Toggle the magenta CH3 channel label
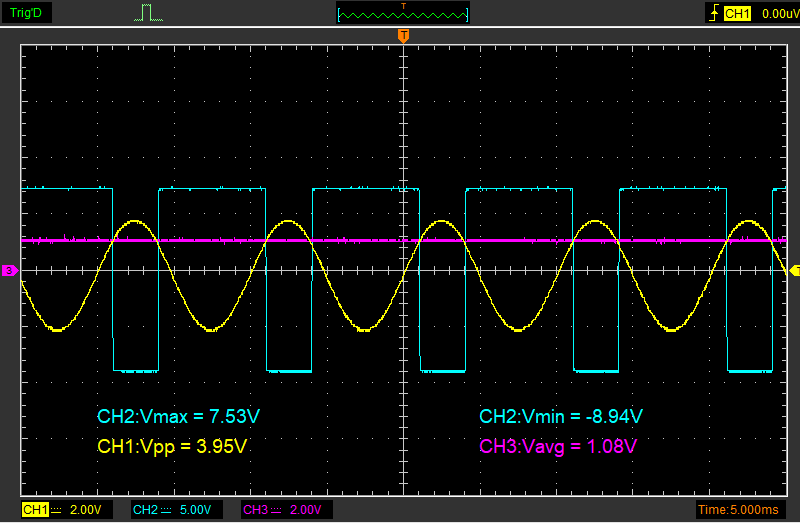This screenshot has width=800, height=524. 255,510
